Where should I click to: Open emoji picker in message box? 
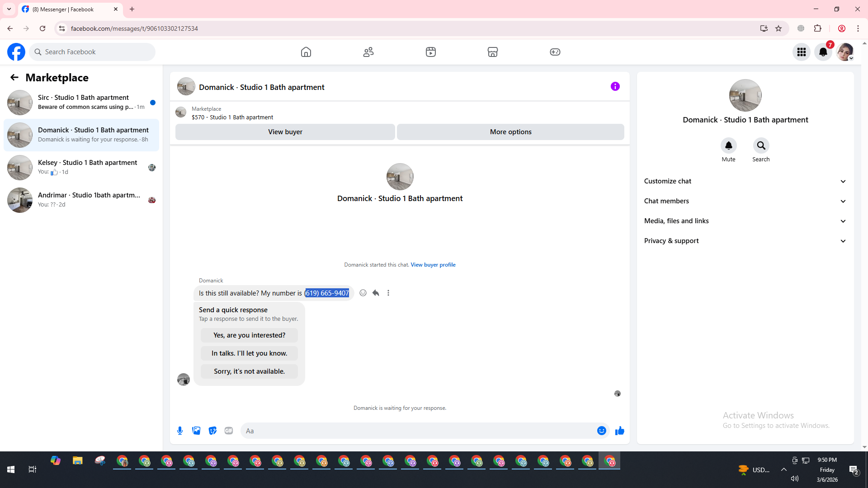coord(601,431)
